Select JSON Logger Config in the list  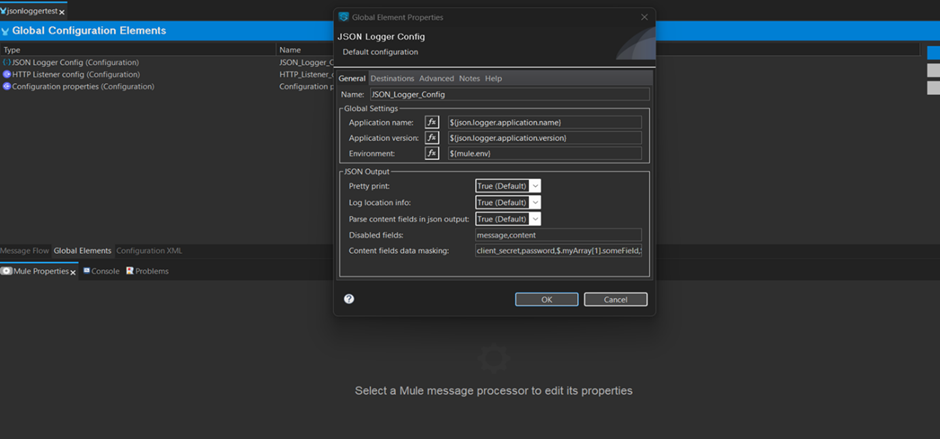coord(75,62)
